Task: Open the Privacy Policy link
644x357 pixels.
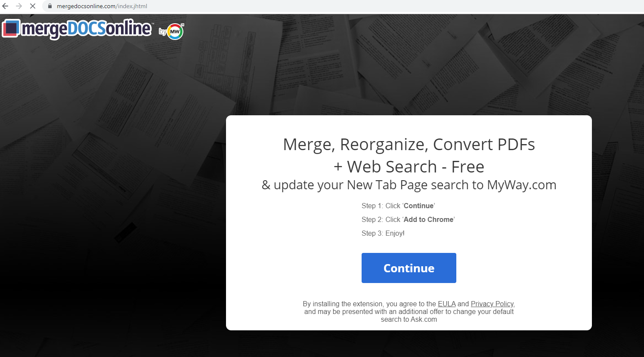Action: pos(492,304)
